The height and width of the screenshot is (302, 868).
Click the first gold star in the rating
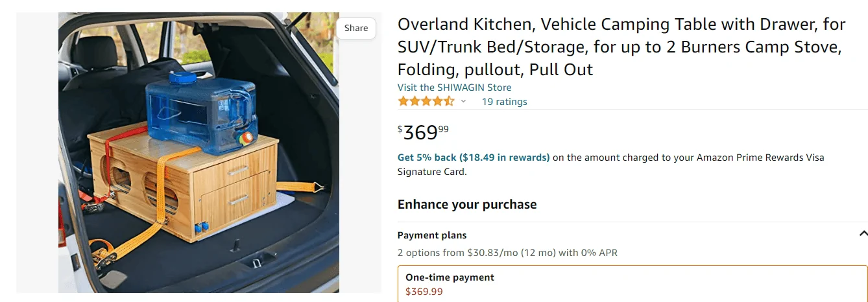point(403,102)
